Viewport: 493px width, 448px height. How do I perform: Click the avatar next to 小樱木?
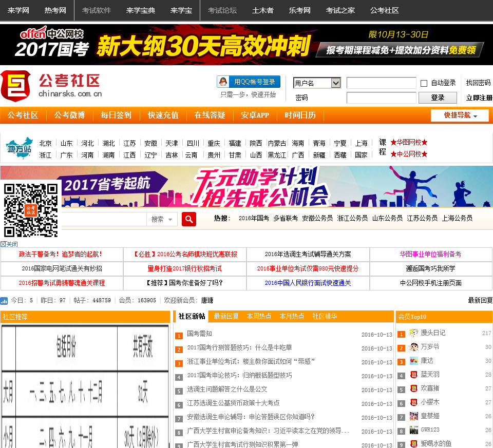click(x=414, y=402)
